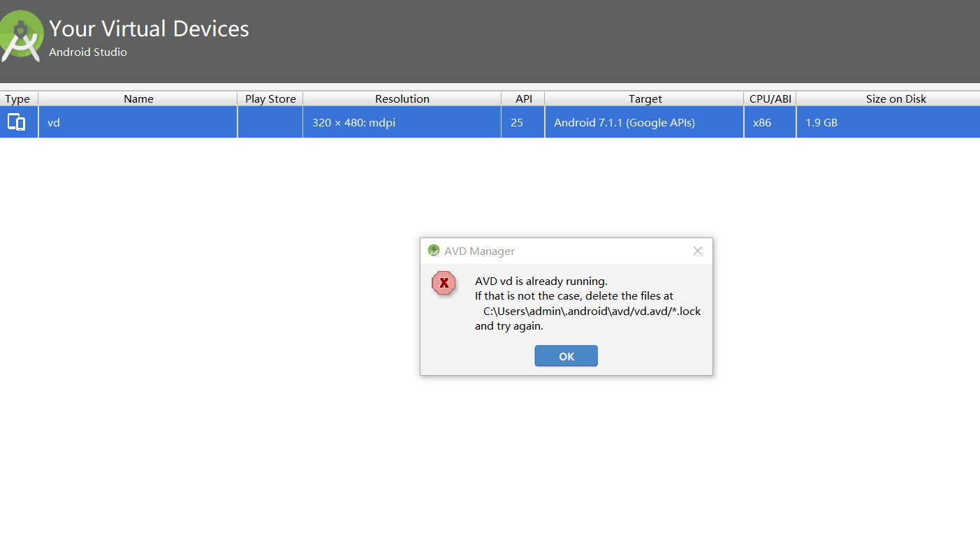Click the phone/tablet device type icon for vd
Screen dimensions: 980x542
coord(16,122)
